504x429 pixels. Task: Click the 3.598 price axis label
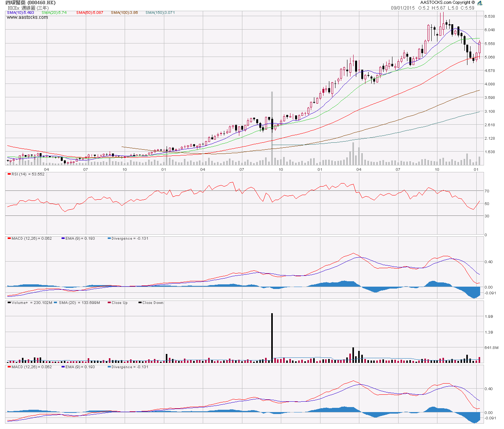(490, 98)
